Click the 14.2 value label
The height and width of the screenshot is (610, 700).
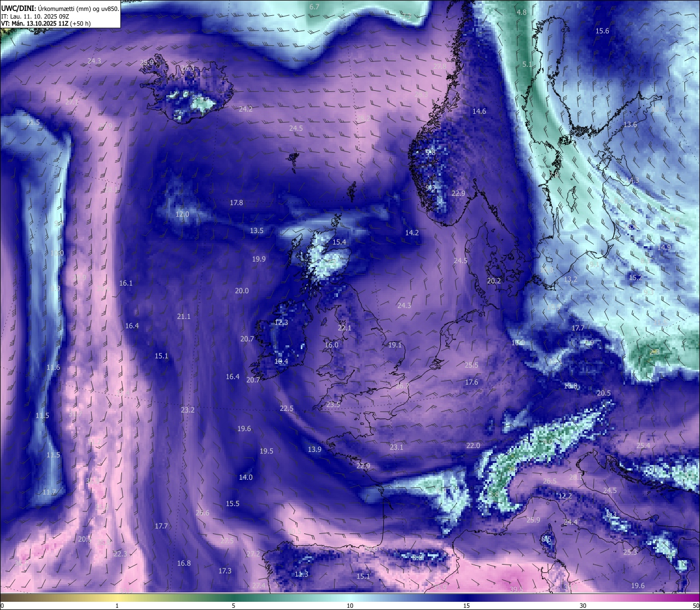412,233
